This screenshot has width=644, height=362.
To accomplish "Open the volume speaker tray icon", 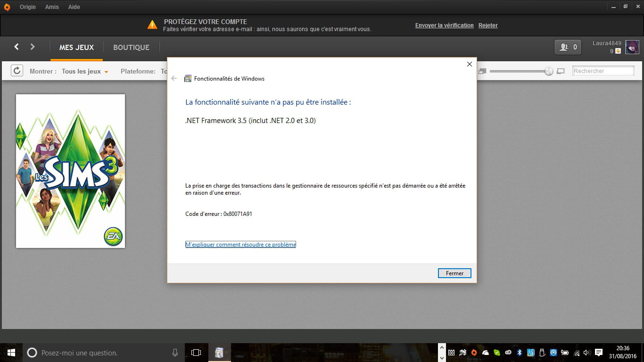I will tap(587, 353).
